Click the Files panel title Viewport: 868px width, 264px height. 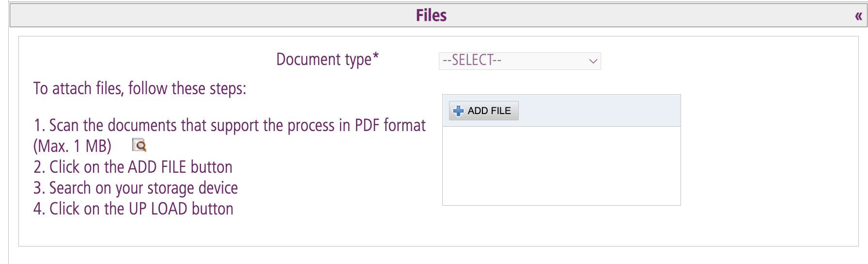431,16
